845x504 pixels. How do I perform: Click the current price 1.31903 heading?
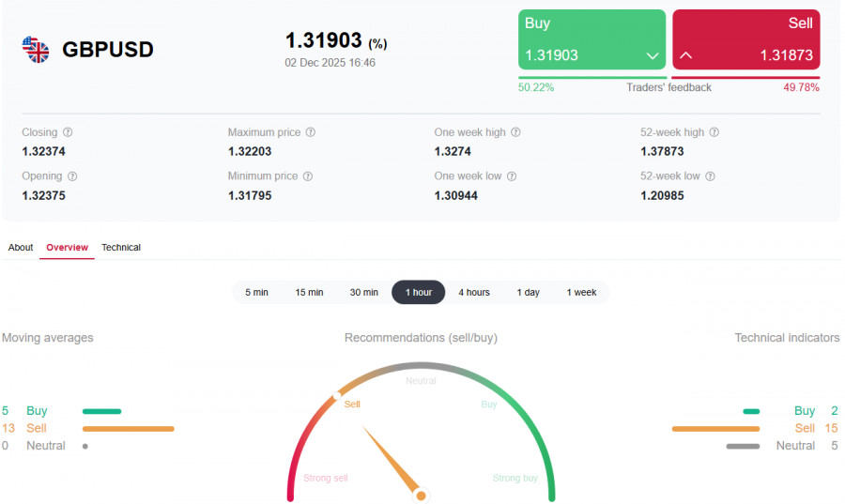tap(323, 40)
